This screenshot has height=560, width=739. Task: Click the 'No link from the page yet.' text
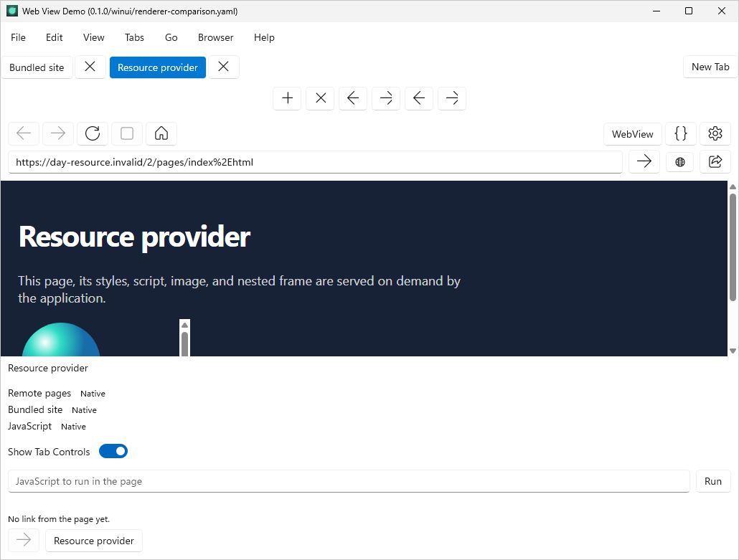click(59, 519)
